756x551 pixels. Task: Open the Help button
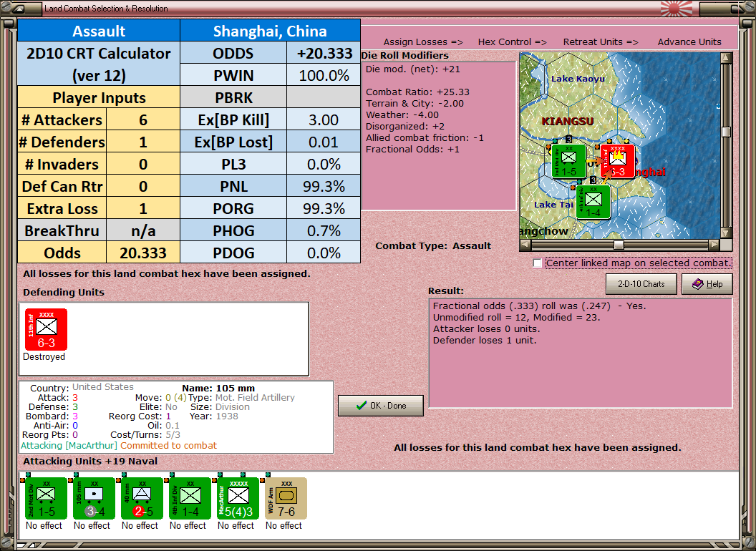(x=707, y=284)
